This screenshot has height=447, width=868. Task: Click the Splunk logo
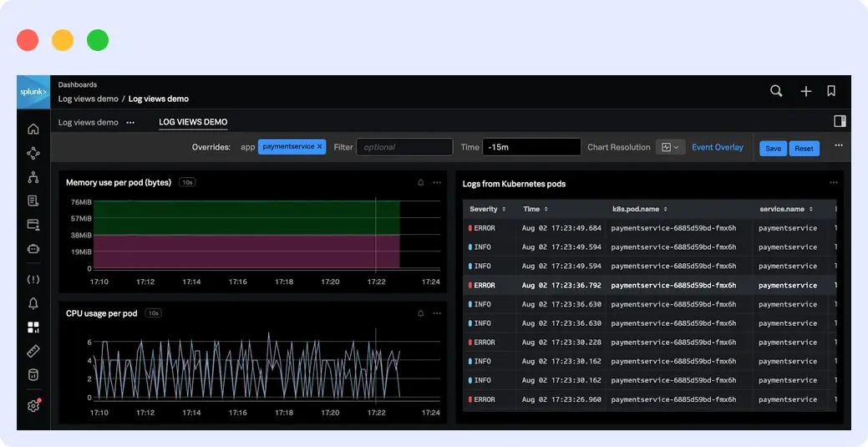pyautogui.click(x=33, y=92)
